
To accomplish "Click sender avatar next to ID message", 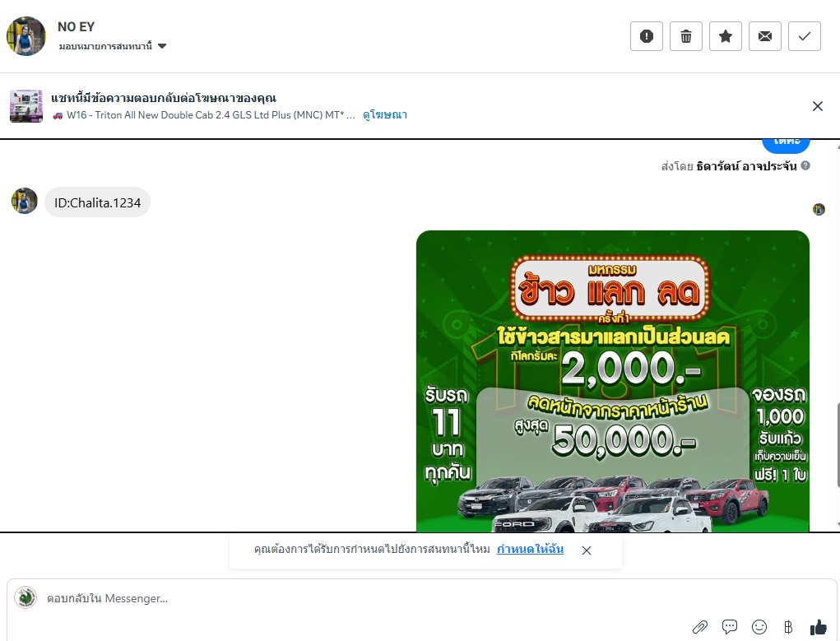I will pos(25,201).
